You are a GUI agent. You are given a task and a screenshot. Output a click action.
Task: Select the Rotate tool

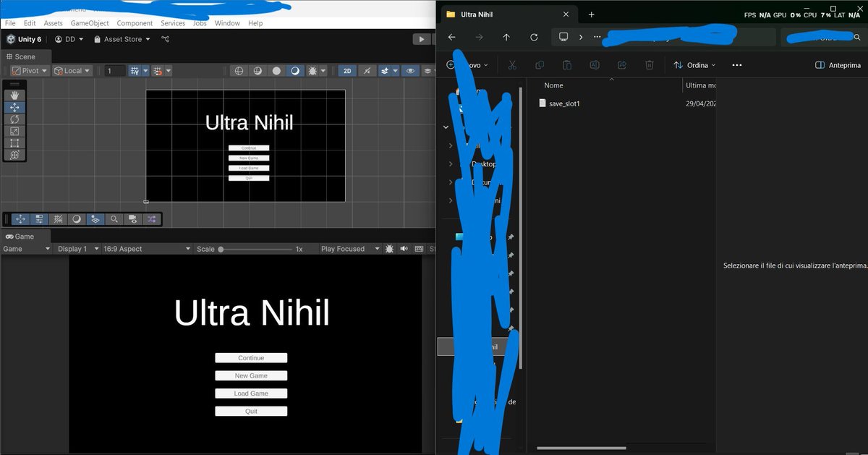click(15, 119)
